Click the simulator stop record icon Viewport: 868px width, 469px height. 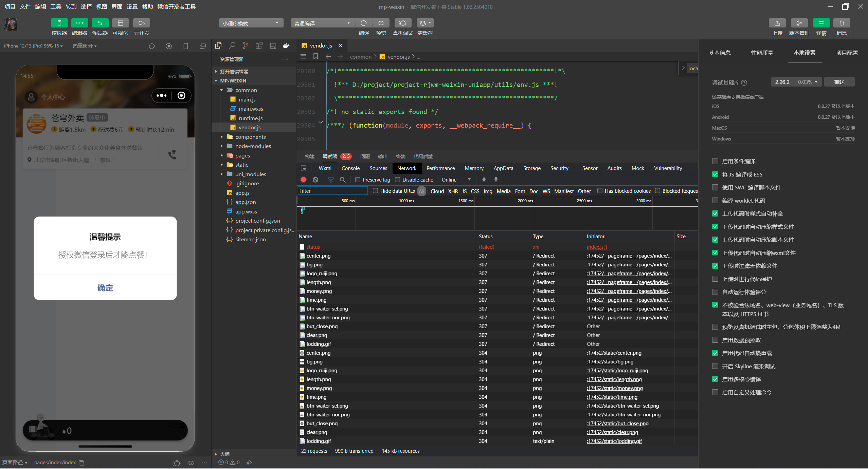point(169,46)
